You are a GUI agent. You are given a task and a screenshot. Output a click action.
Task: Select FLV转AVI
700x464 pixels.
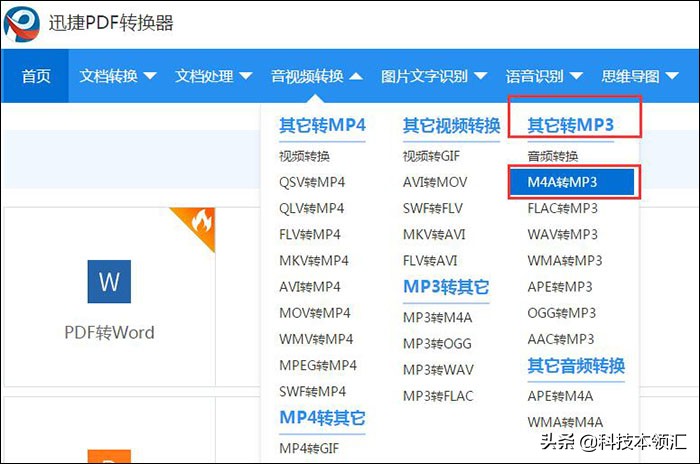(430, 261)
